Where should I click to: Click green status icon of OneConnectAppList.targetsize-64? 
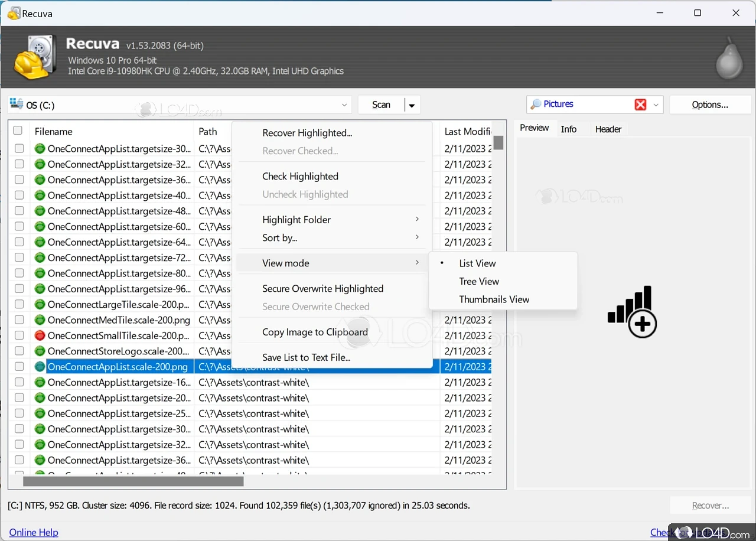[x=40, y=242]
